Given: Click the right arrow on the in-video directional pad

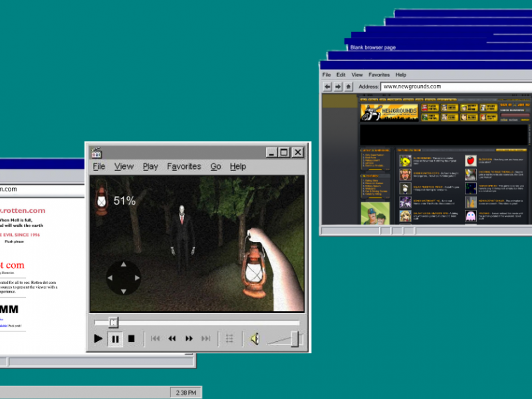Looking at the screenshot, I should 137,278.
